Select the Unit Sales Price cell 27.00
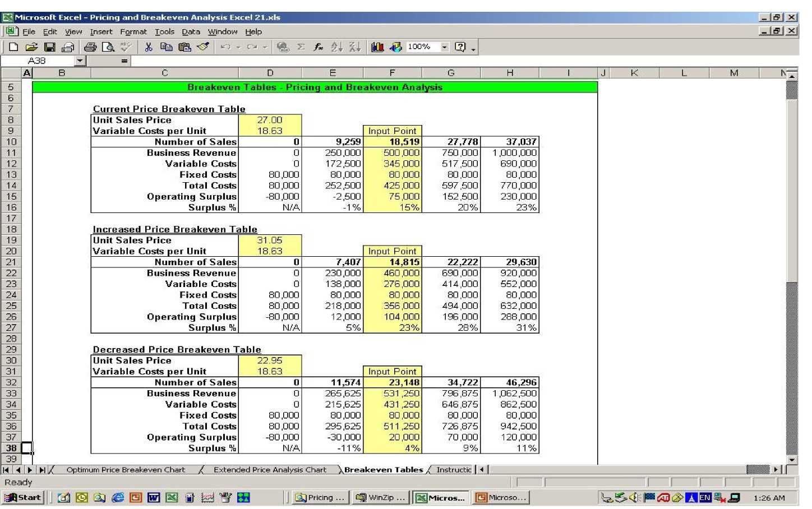Screen dimensions: 812x509 [x=270, y=120]
